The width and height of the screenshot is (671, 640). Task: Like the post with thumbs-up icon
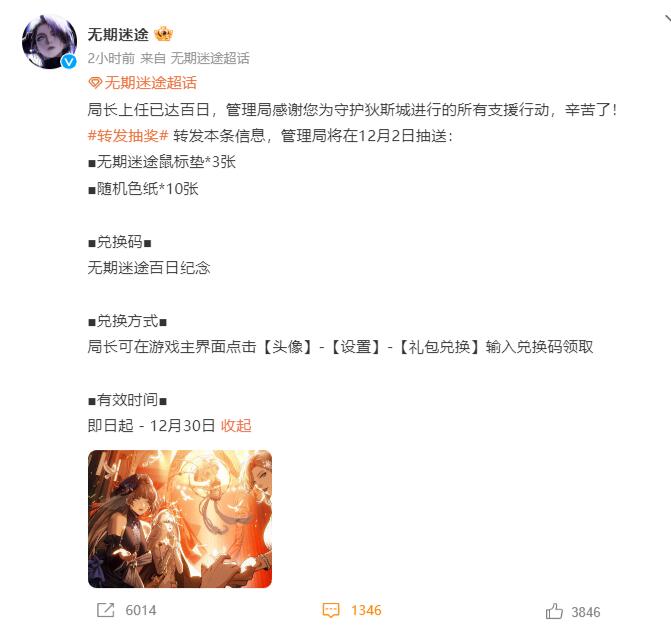click(554, 611)
